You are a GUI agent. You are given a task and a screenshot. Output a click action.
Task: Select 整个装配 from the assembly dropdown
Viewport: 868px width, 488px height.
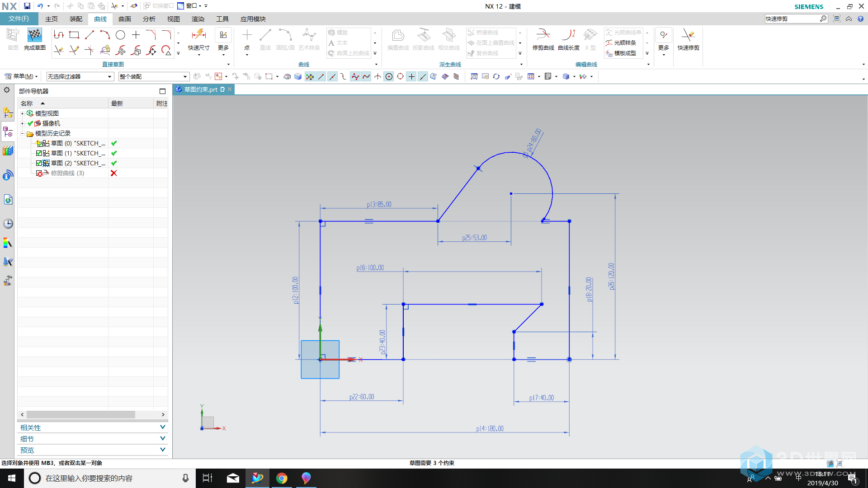pos(153,75)
